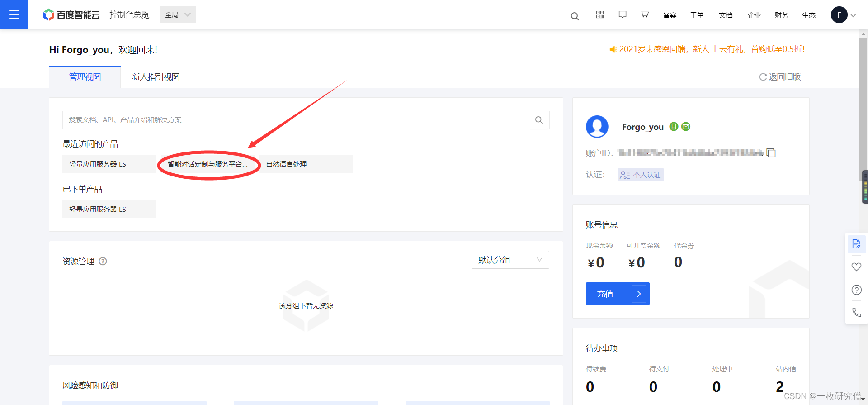Click 返回旧版 link
Viewport: 868px width, 405px height.
785,77
